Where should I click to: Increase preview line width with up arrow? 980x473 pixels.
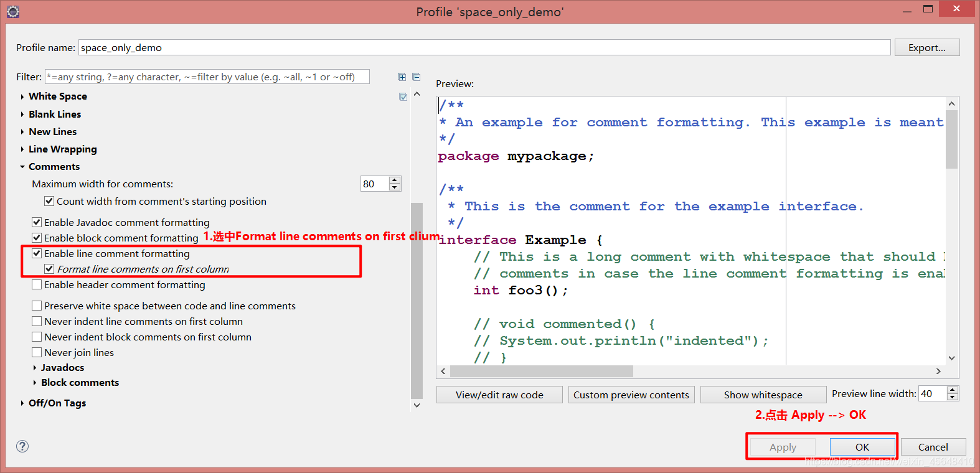(x=953, y=390)
